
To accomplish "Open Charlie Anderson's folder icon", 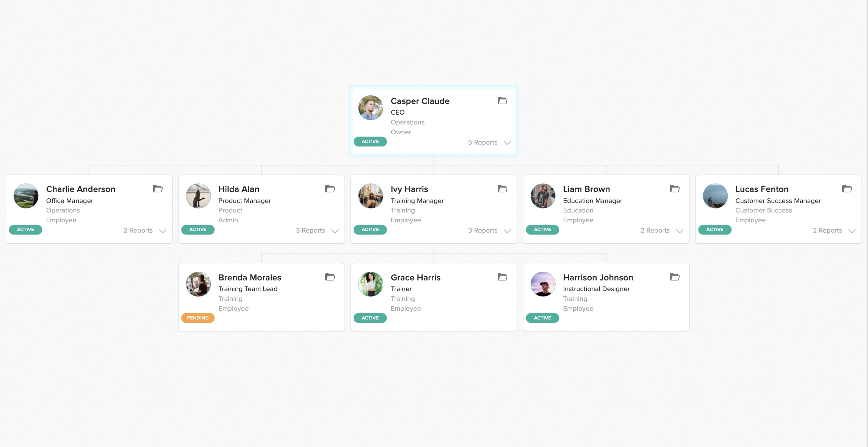I will (158, 189).
